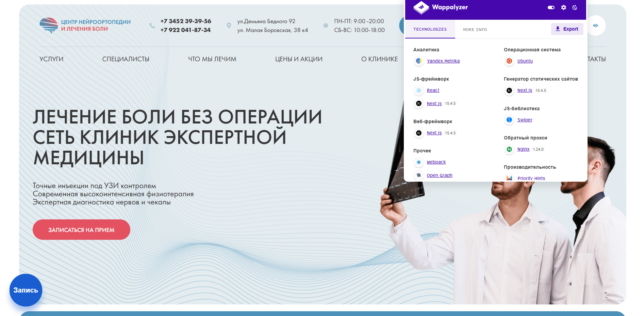Screen dimensions: 644x316
Task: Open the УСЛУГИ menu
Action: (x=51, y=59)
